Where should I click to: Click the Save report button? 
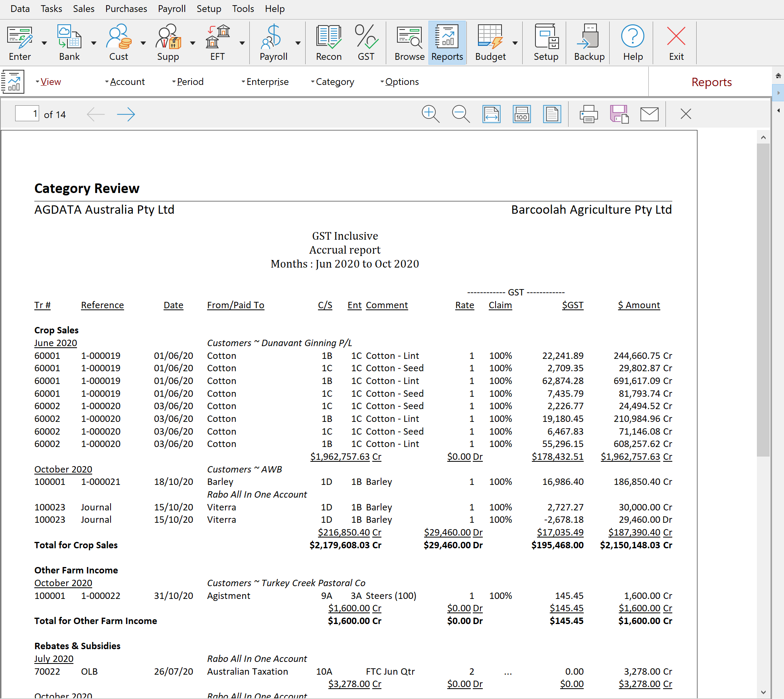(x=619, y=114)
